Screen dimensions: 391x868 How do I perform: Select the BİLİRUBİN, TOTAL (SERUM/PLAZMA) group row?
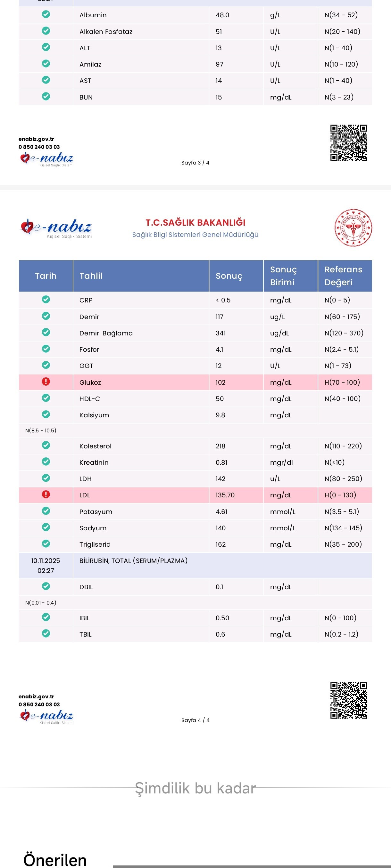coord(134,561)
